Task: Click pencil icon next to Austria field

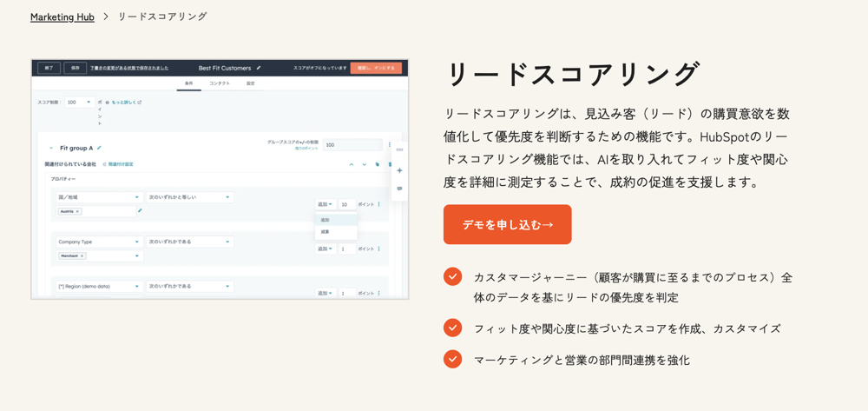Action: pyautogui.click(x=140, y=210)
